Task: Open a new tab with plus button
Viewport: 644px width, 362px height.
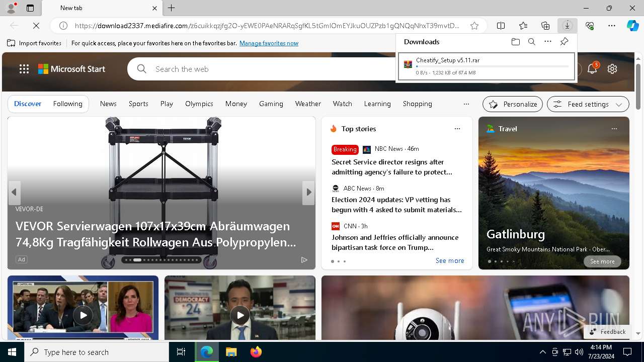Action: point(172,8)
